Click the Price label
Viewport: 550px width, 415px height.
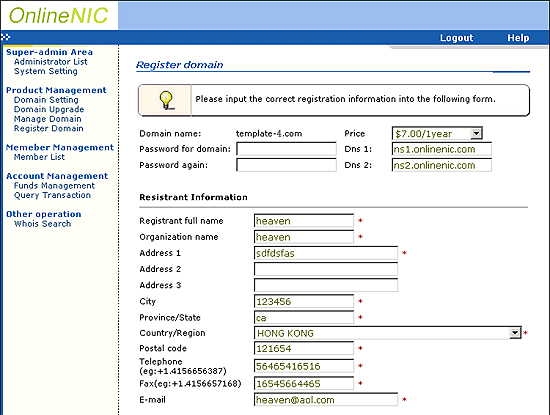(x=355, y=134)
